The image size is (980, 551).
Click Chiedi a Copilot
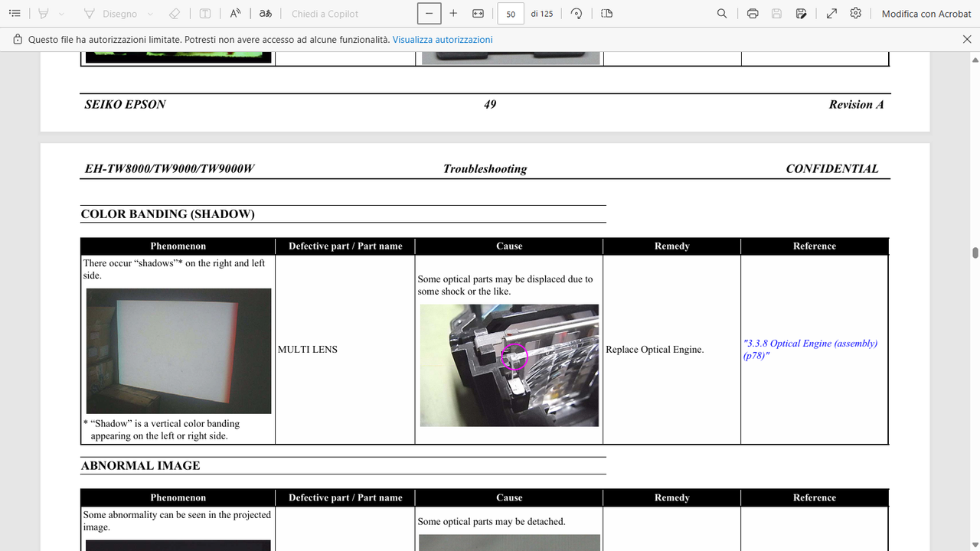pos(325,14)
